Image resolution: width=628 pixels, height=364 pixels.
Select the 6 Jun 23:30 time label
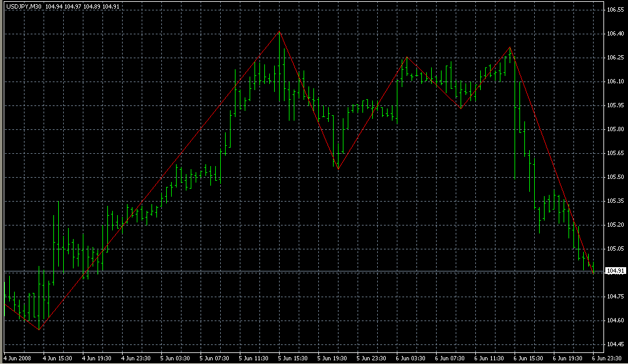[x=606, y=358]
